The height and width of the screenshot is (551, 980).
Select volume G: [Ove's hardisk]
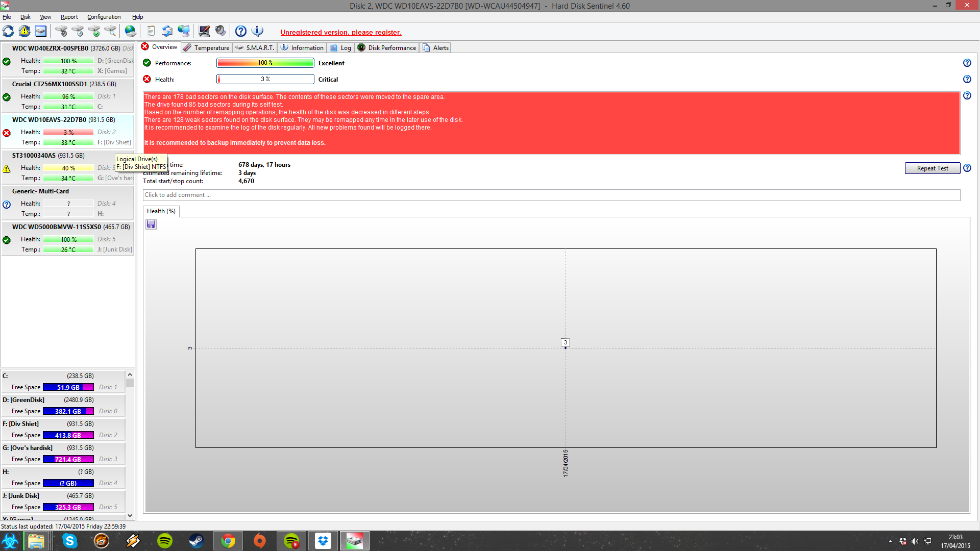63,453
